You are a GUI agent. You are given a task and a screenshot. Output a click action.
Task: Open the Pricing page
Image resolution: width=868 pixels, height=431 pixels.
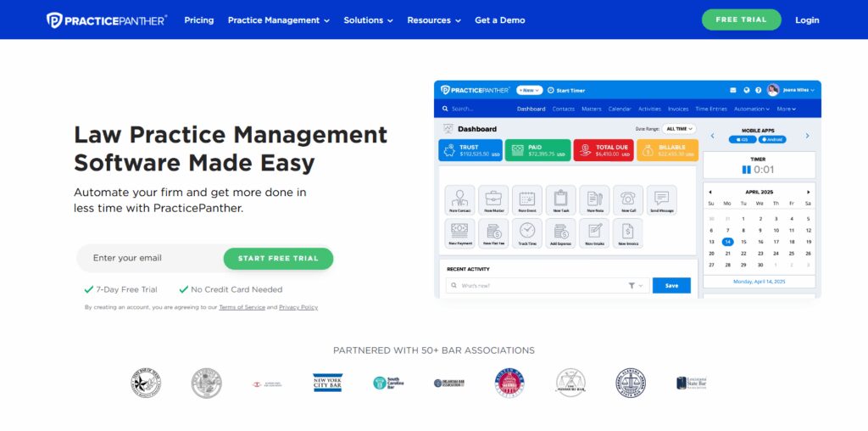[x=198, y=20]
